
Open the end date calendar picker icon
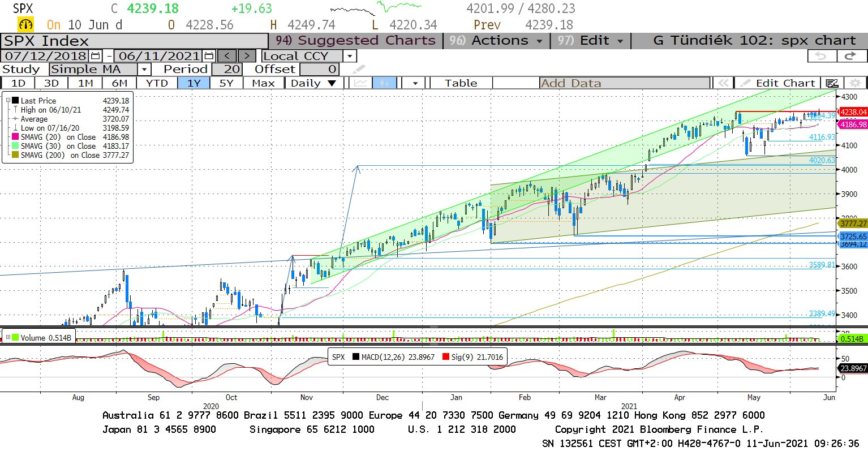click(x=209, y=56)
